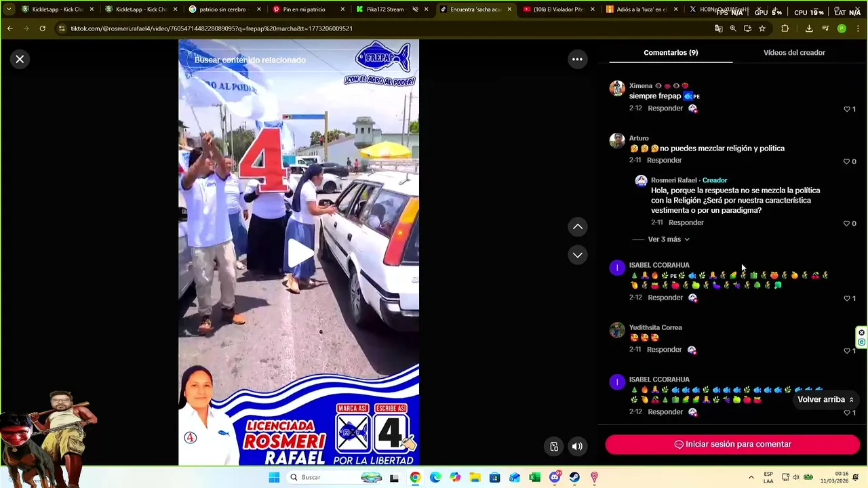Open Chrome downloads icon
Image resolution: width=868 pixels, height=488 pixels.
coord(809,28)
